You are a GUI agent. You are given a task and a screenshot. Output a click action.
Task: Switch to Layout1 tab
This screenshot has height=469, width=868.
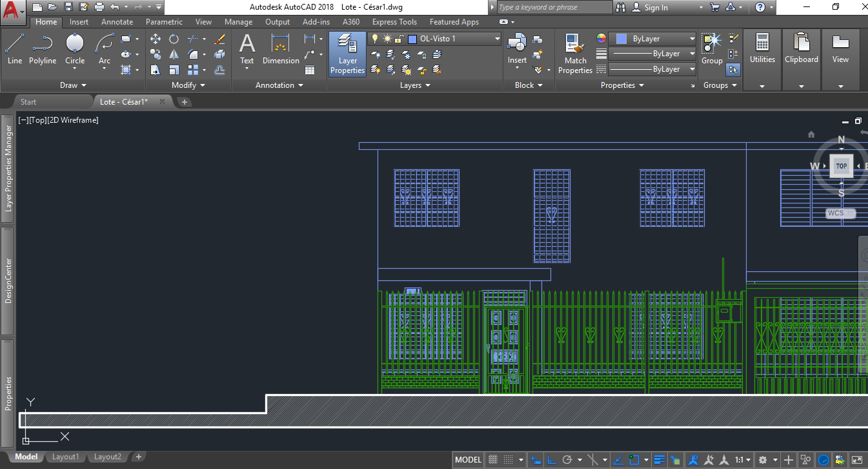tap(65, 457)
